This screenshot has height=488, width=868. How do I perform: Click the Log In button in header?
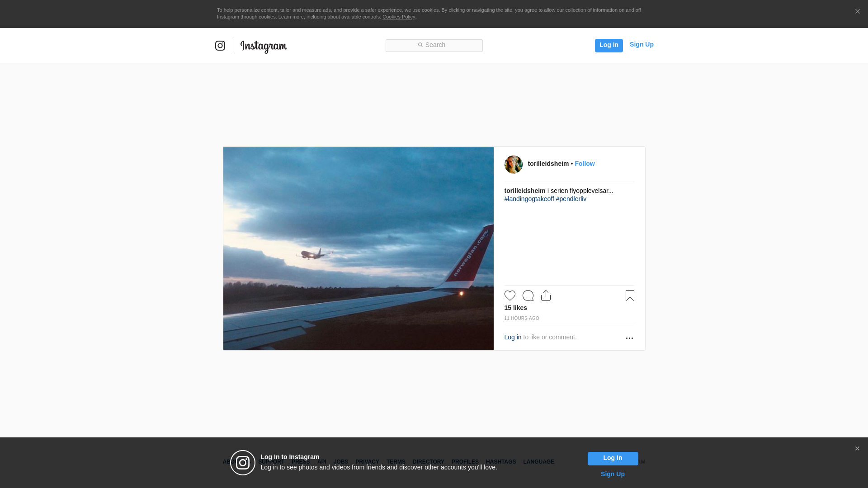pos(609,45)
